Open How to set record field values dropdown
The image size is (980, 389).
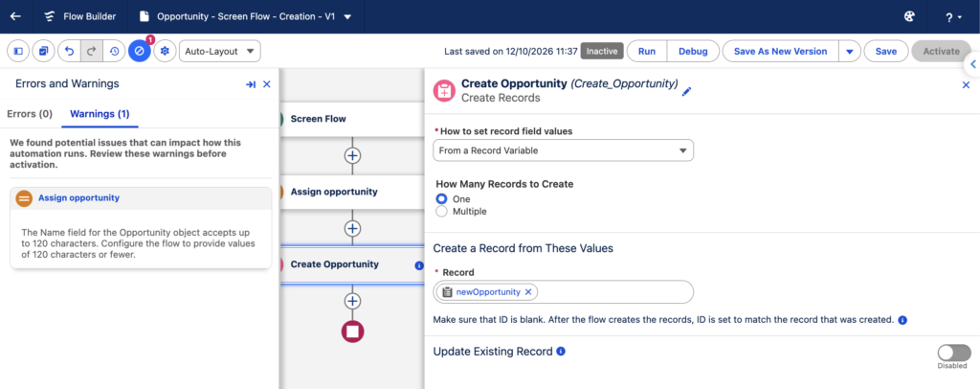[x=563, y=150]
